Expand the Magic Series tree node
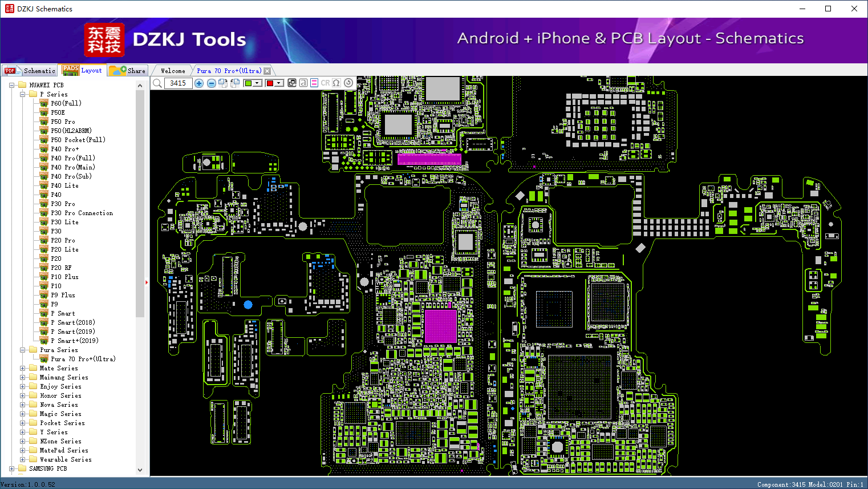 pos(22,414)
